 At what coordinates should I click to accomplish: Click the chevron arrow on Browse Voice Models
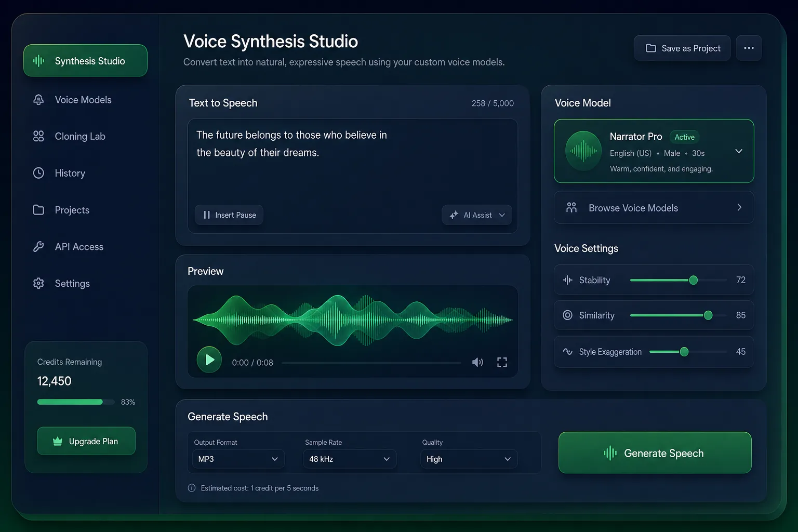coord(739,207)
